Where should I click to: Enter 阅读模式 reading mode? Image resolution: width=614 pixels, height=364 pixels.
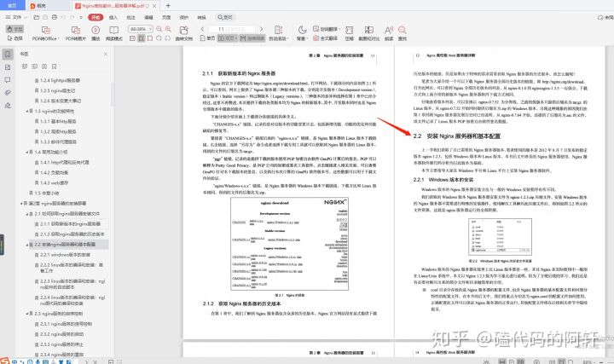[114, 33]
